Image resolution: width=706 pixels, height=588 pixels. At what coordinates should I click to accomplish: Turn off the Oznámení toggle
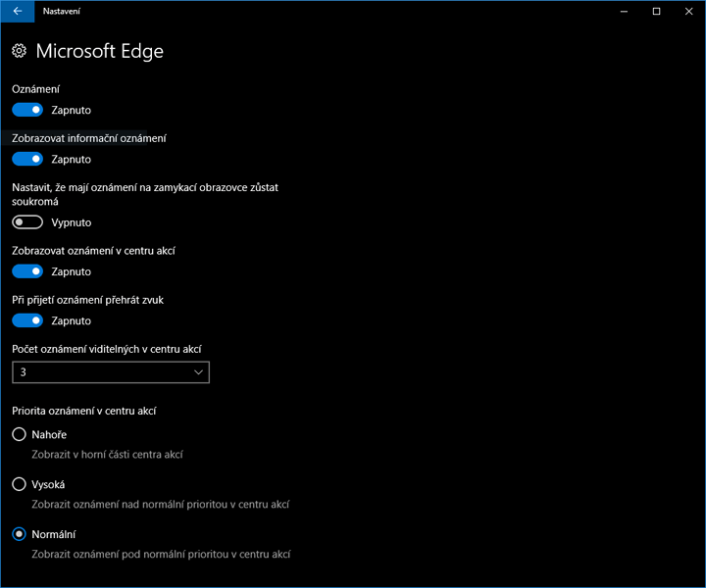[27, 110]
